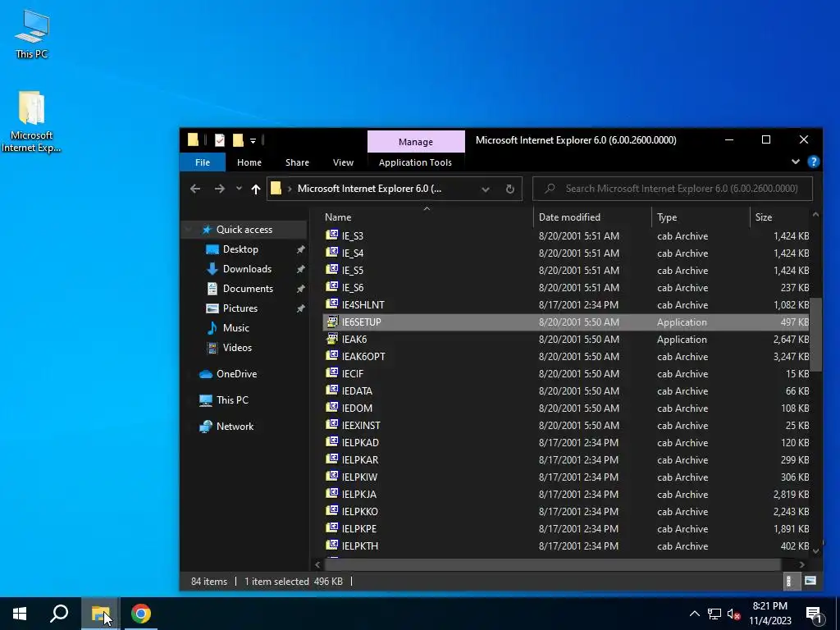This screenshot has width=840, height=630.
Task: Open address bar history dropdown
Action: point(486,189)
